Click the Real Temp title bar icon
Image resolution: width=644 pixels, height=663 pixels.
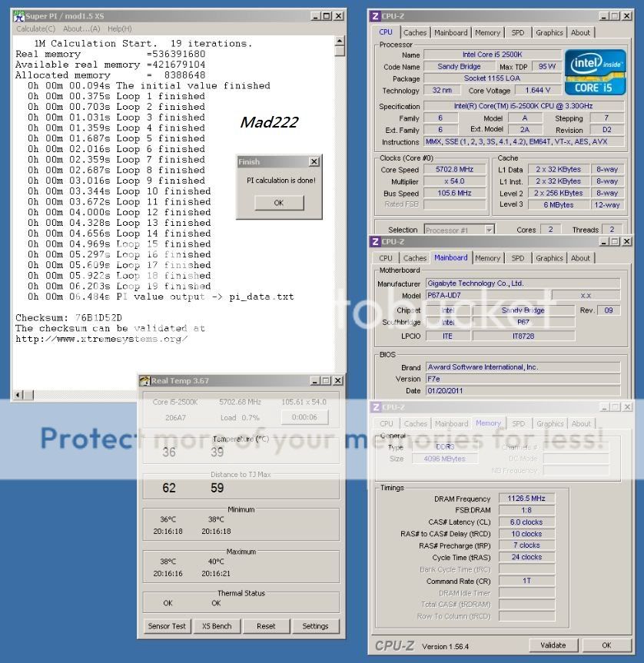[144, 380]
